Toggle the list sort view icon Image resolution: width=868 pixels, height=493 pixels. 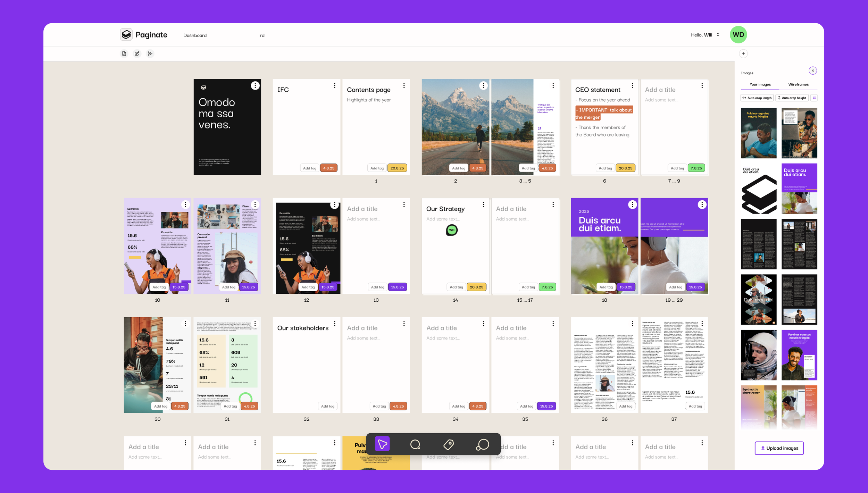pyautogui.click(x=814, y=98)
